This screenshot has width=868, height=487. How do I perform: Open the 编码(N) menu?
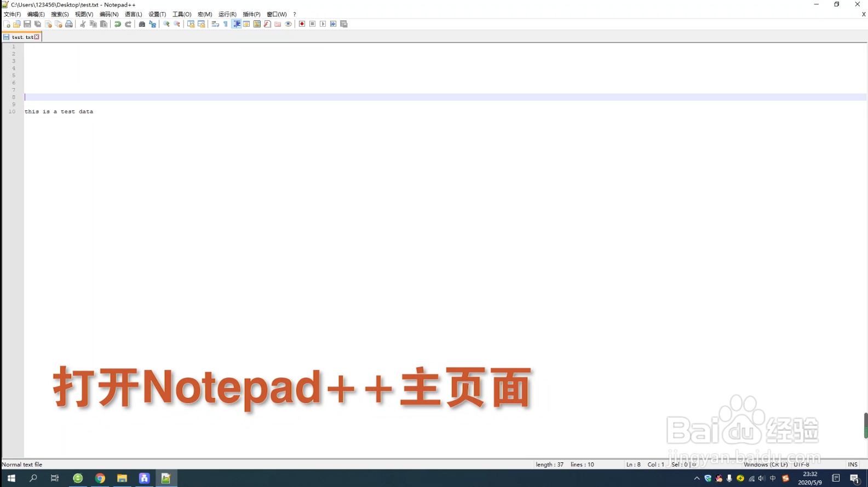click(109, 14)
